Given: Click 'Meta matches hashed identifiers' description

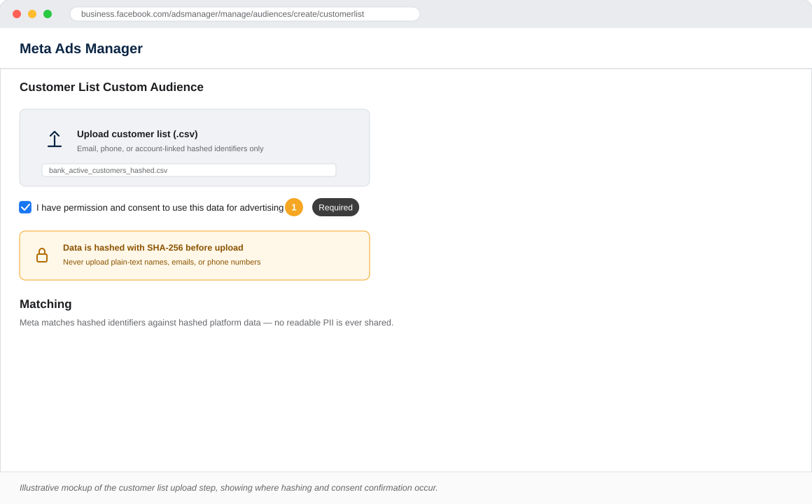Looking at the screenshot, I should (x=206, y=323).
